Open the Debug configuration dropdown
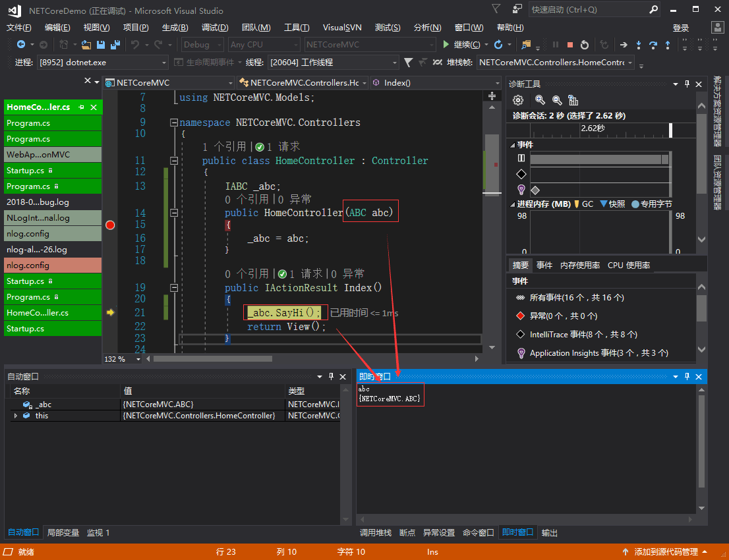 coord(202,45)
